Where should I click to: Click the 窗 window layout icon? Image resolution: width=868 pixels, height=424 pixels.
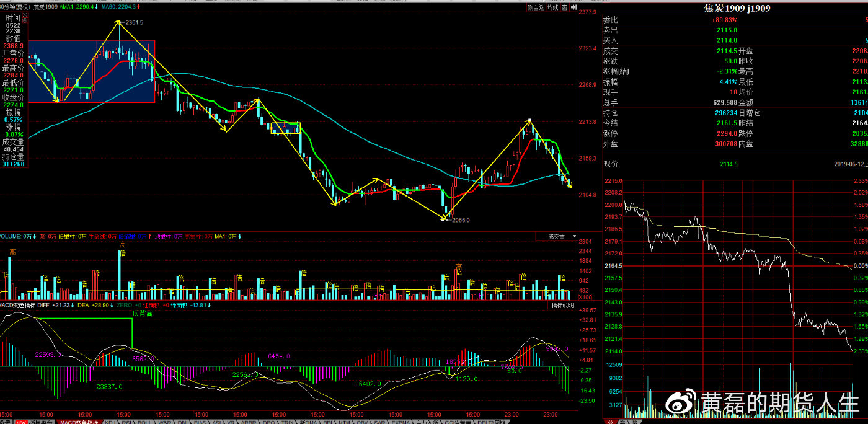[x=564, y=7]
